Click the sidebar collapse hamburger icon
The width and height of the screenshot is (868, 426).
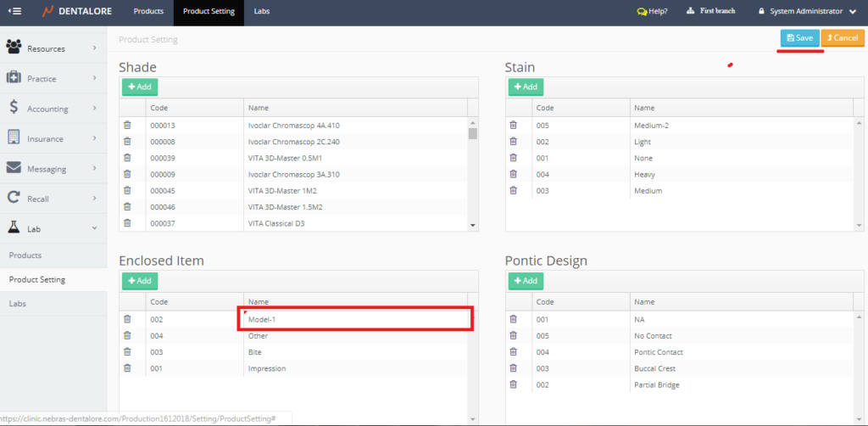15,12
